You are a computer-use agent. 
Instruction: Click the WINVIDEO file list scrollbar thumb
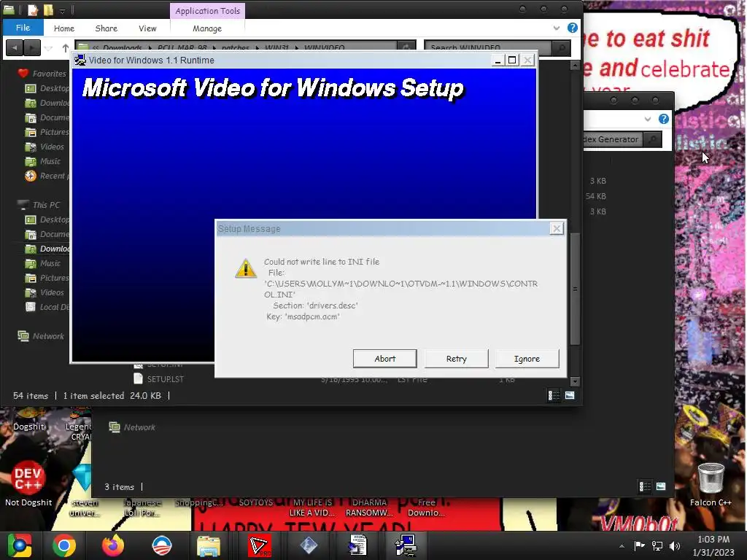(x=575, y=289)
